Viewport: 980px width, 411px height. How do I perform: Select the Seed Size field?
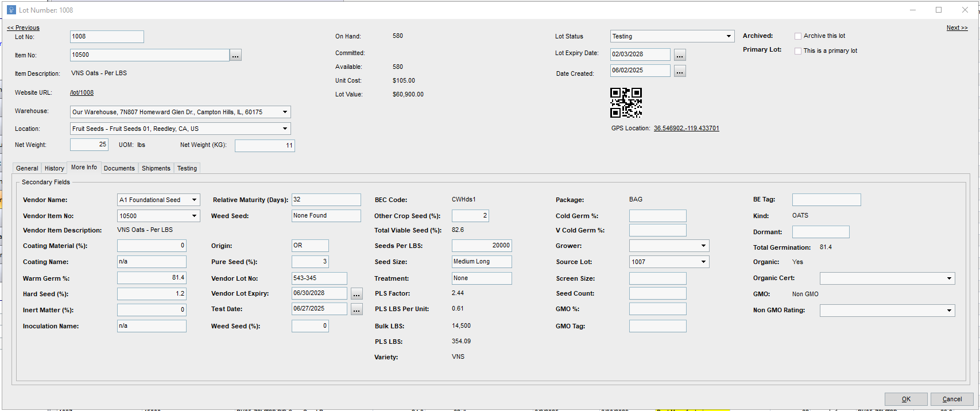[482, 262]
